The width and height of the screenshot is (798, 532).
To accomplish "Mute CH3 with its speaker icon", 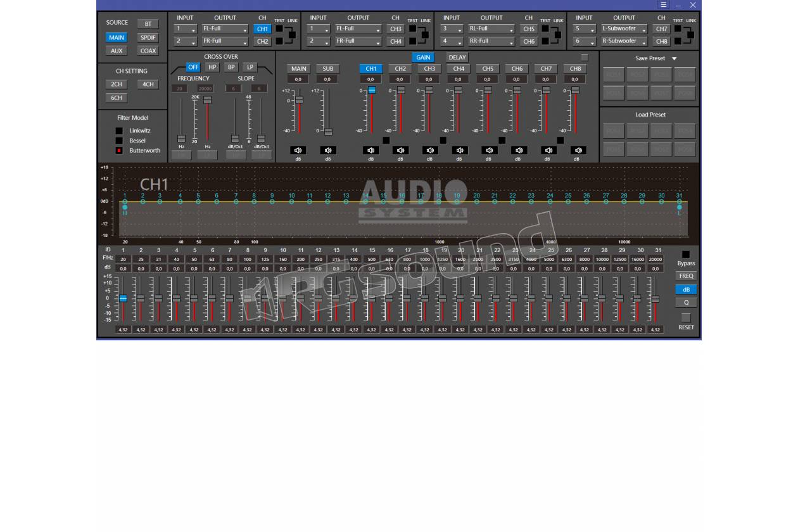I will tap(429, 150).
